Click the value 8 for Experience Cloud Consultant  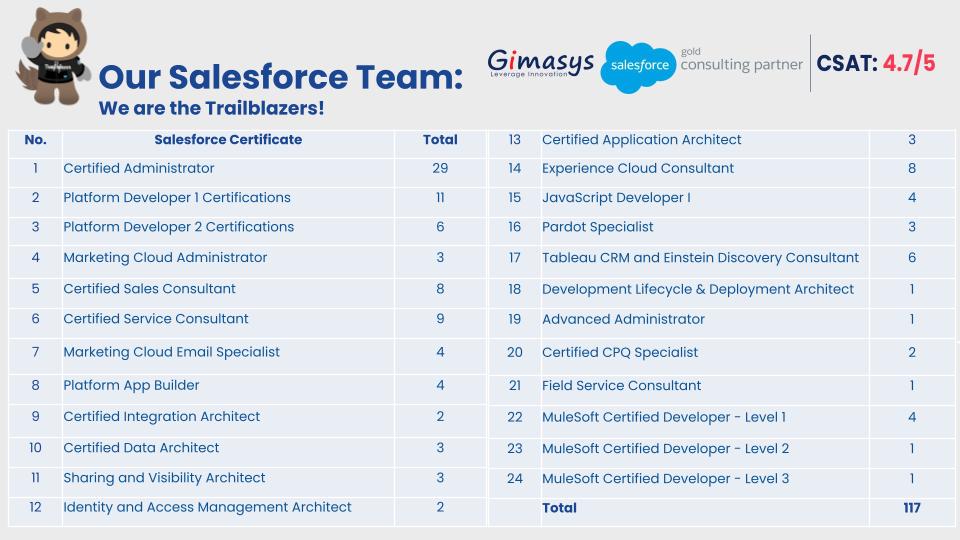click(912, 168)
